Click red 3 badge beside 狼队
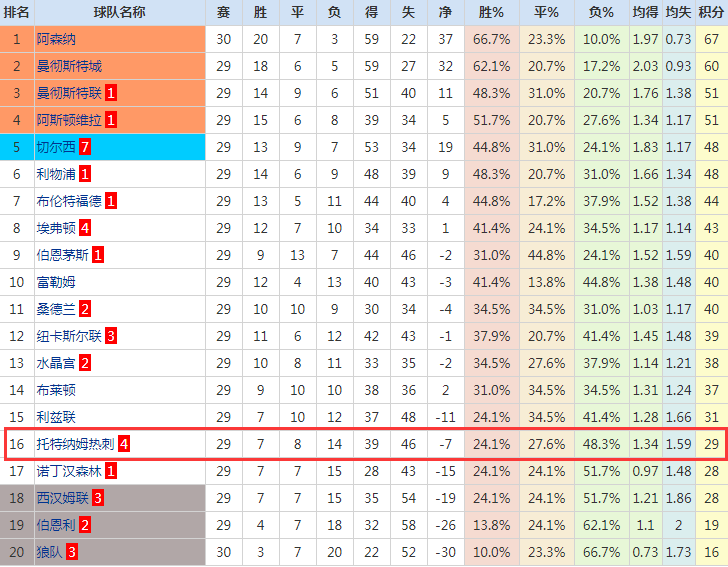Image resolution: width=728 pixels, height=567 pixels. 72,552
